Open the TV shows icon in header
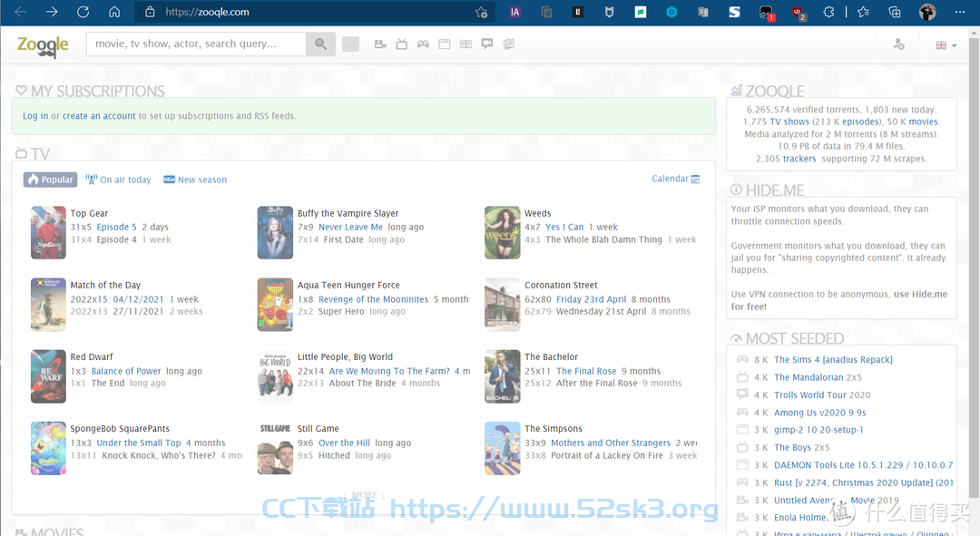Viewport: 980px width, 536px height. coord(402,44)
